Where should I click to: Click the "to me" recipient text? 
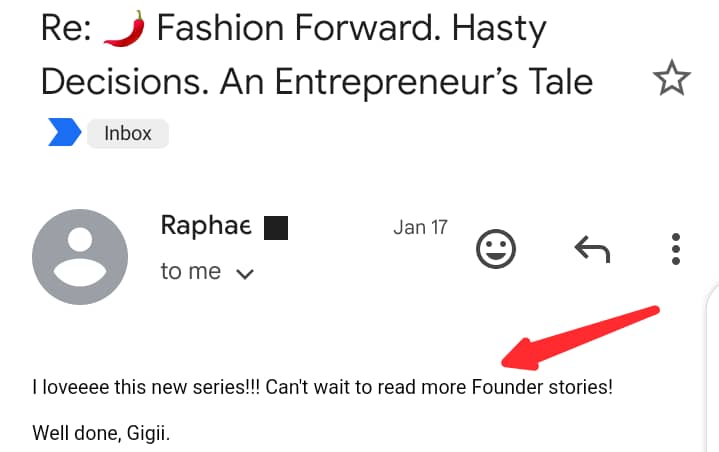(190, 271)
